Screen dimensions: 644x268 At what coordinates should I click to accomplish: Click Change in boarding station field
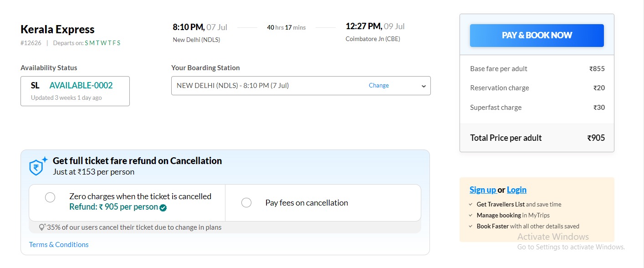pyautogui.click(x=378, y=86)
